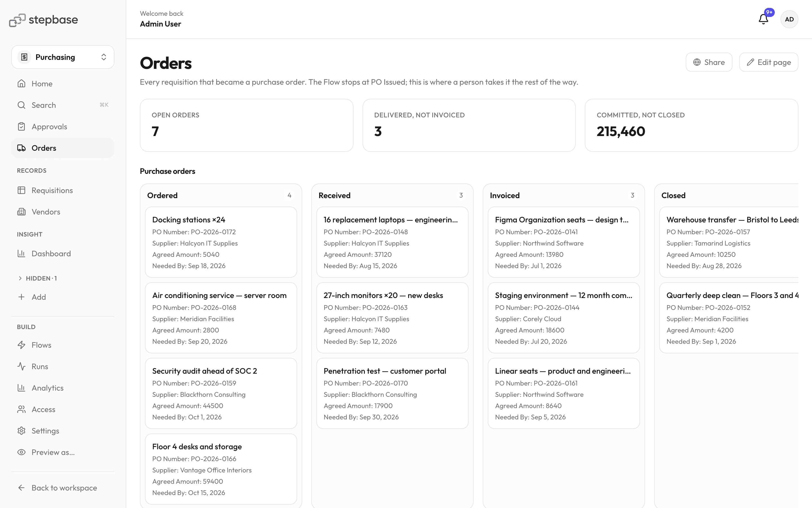The width and height of the screenshot is (812, 508).
Task: Click the pencil icon in Edit page
Action: coord(750,62)
